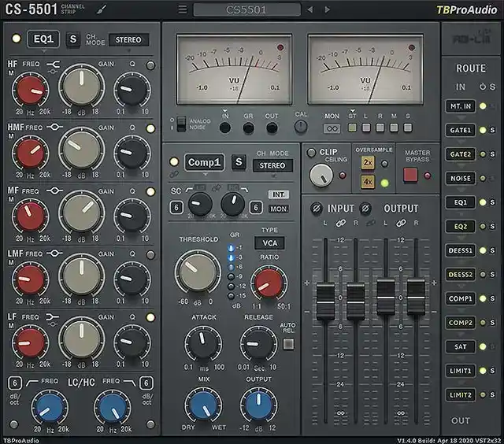Click the LMF bell filter shape icon

point(54,253)
